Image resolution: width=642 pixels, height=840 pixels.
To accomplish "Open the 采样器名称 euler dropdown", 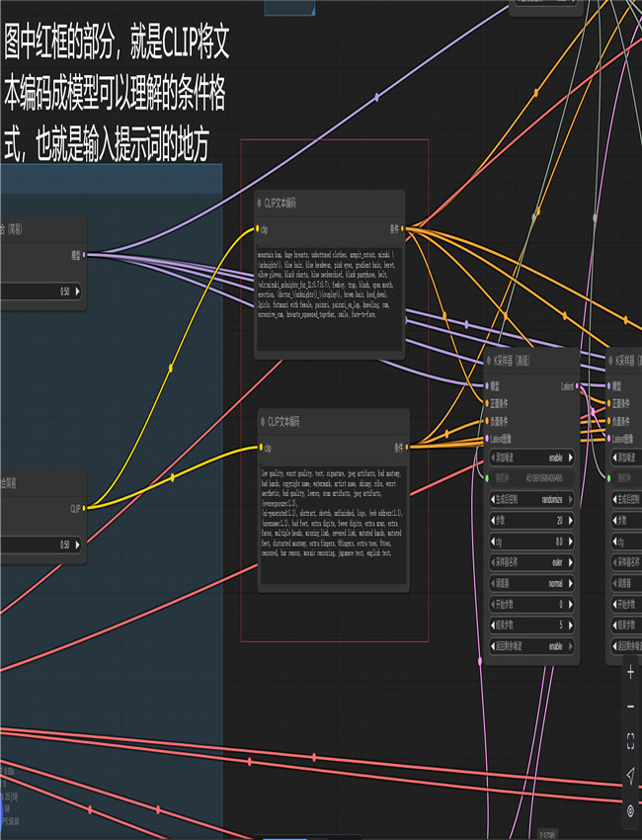I will (x=532, y=561).
